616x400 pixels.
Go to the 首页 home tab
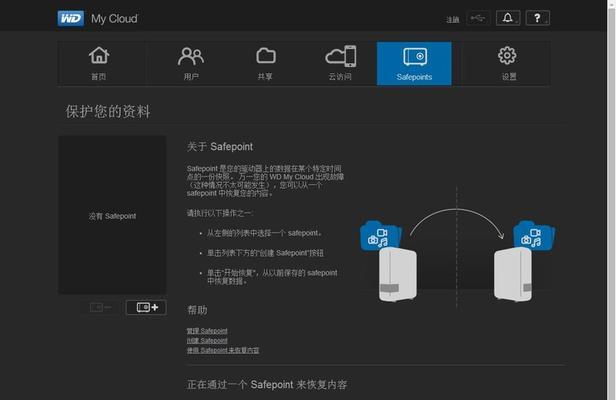pos(99,64)
